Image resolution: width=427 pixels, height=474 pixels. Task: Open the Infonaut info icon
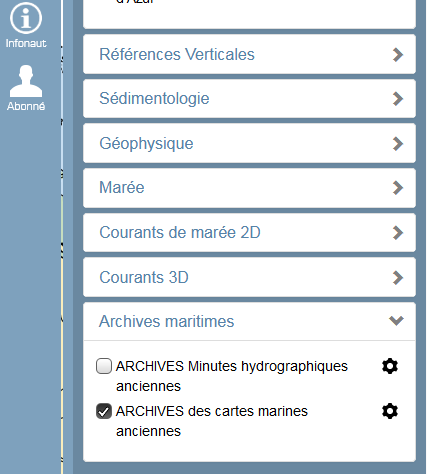click(x=26, y=18)
